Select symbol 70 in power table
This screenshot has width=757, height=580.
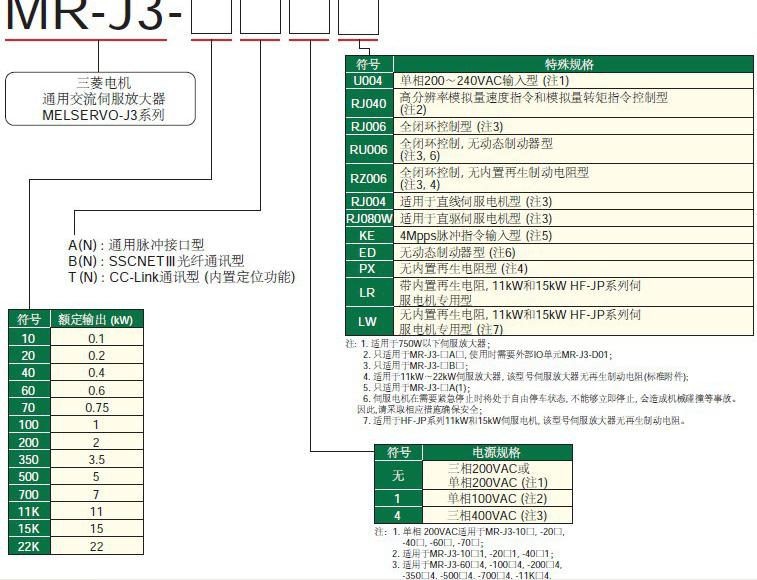pos(29,408)
